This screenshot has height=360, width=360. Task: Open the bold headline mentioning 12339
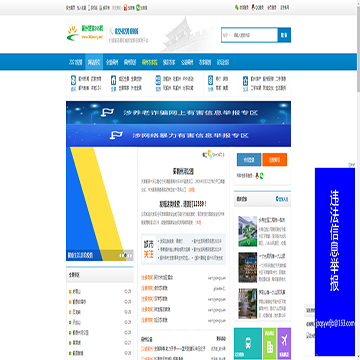coord(183,204)
